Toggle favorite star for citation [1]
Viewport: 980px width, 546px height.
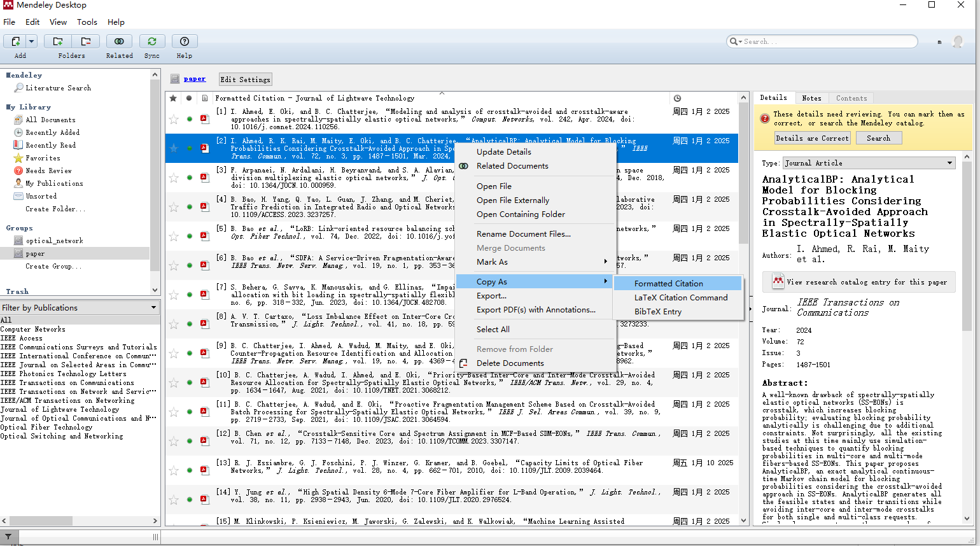pos(173,119)
